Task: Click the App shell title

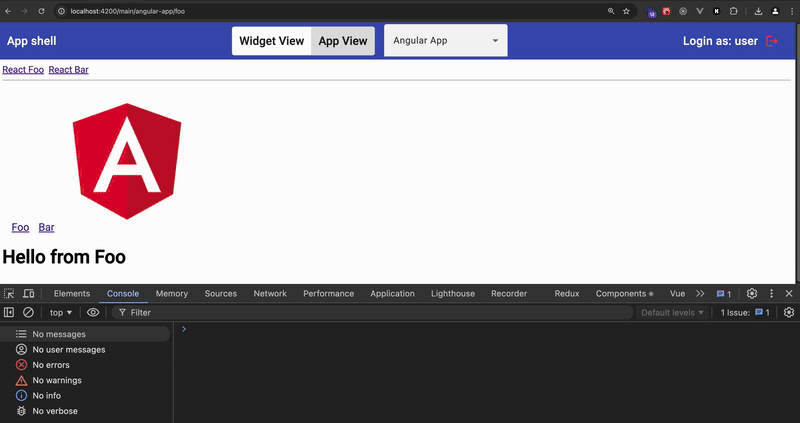Action: point(32,41)
